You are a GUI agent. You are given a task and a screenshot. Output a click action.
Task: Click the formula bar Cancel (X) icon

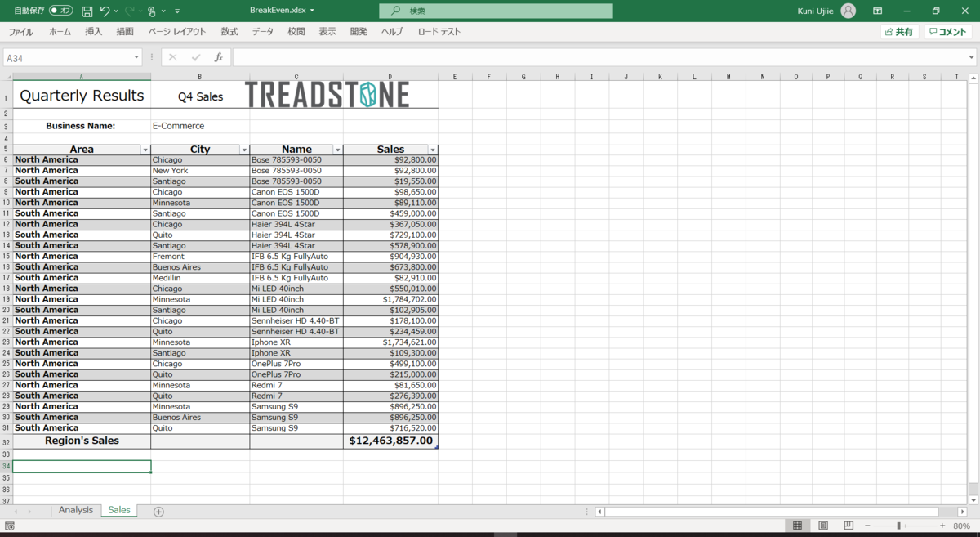click(172, 58)
